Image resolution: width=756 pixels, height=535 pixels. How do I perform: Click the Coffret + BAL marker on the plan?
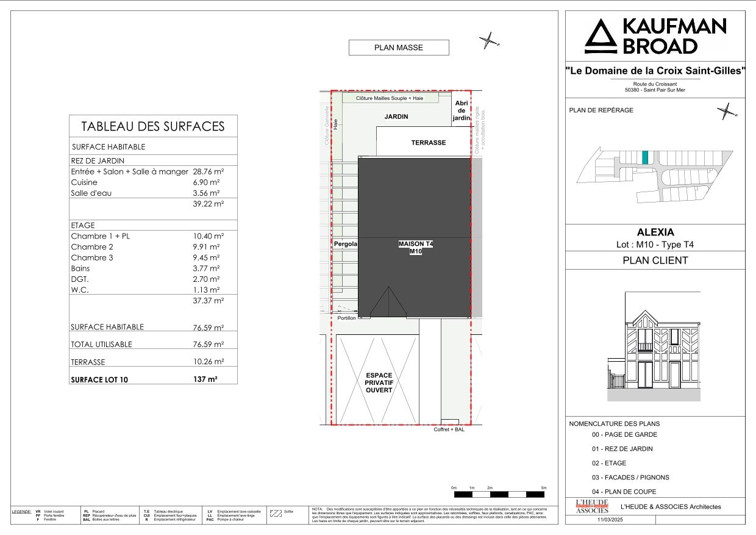pos(449,422)
